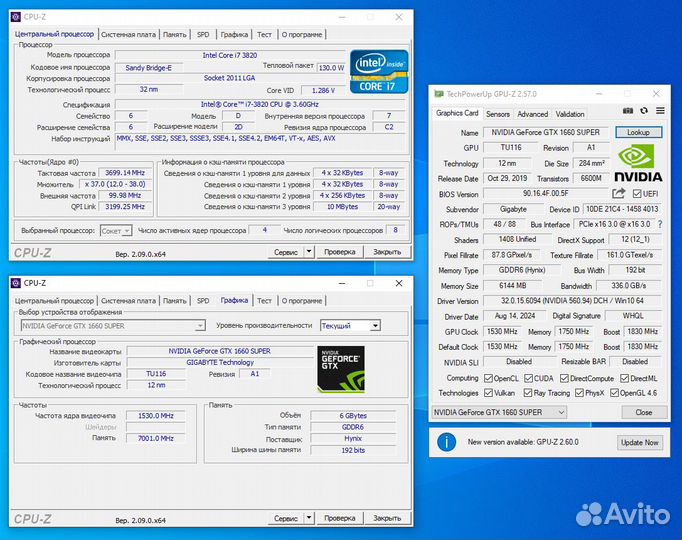Open Центральный процессор tab in bottom CPU-Z
Image resolution: width=682 pixels, height=540 pixels.
coord(54,300)
